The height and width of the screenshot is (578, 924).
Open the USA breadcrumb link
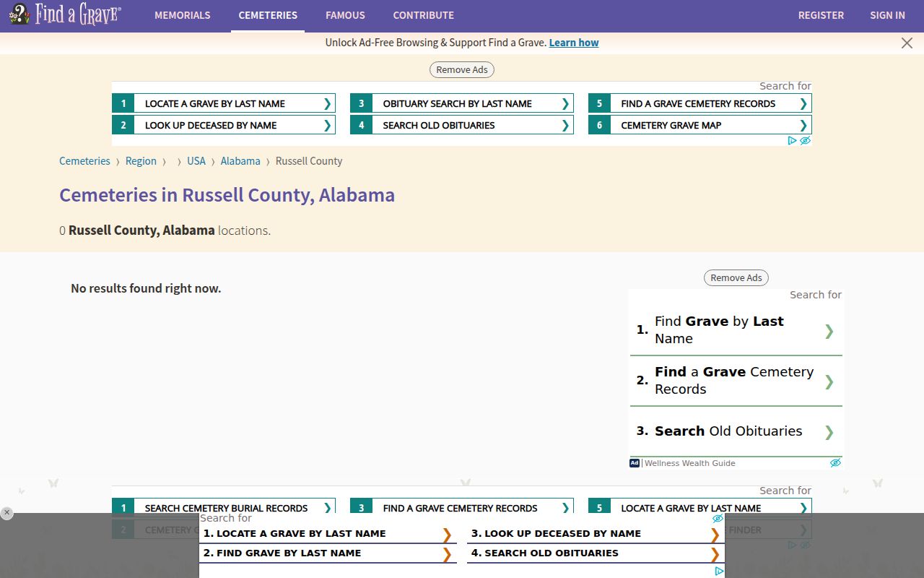coord(196,161)
